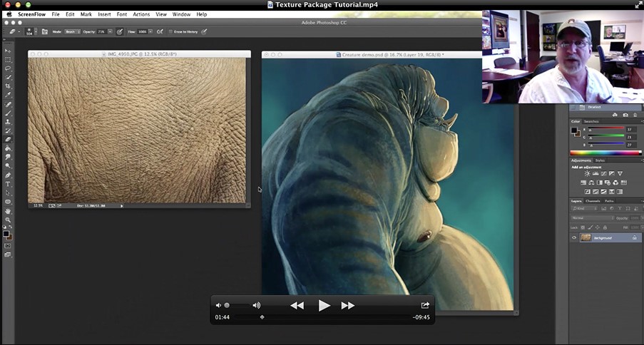Hide the Background layer with eye icon

574,237
